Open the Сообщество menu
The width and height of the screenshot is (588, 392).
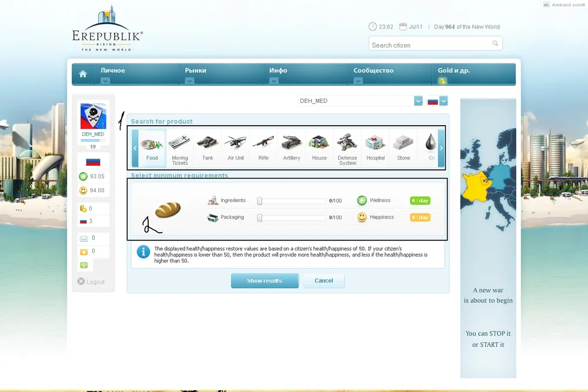point(373,71)
